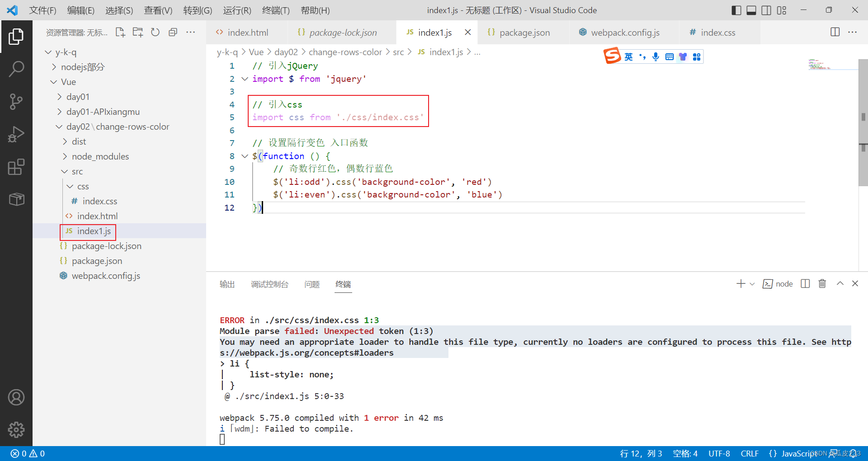Collapse the src folder
The width and height of the screenshot is (868, 461).
tap(65, 171)
